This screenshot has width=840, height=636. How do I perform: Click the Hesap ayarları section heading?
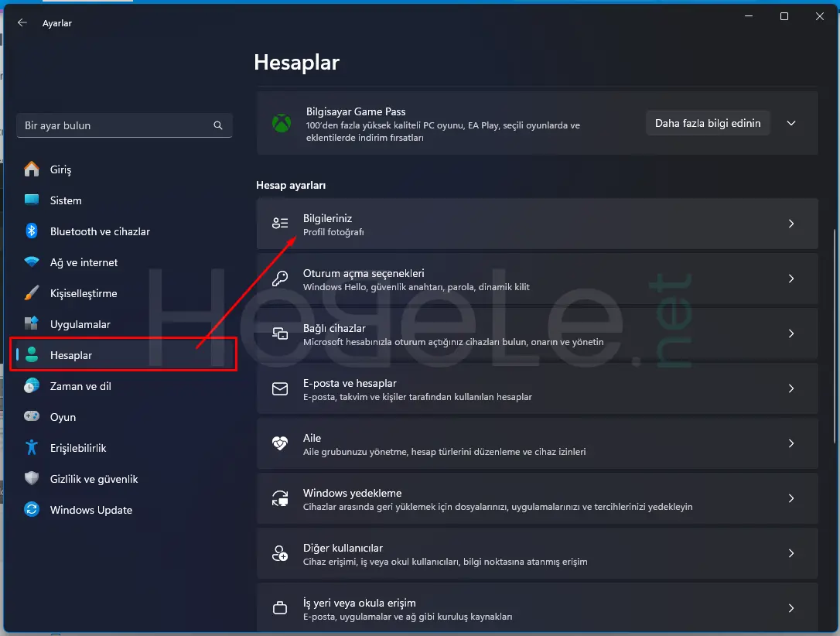click(x=291, y=186)
